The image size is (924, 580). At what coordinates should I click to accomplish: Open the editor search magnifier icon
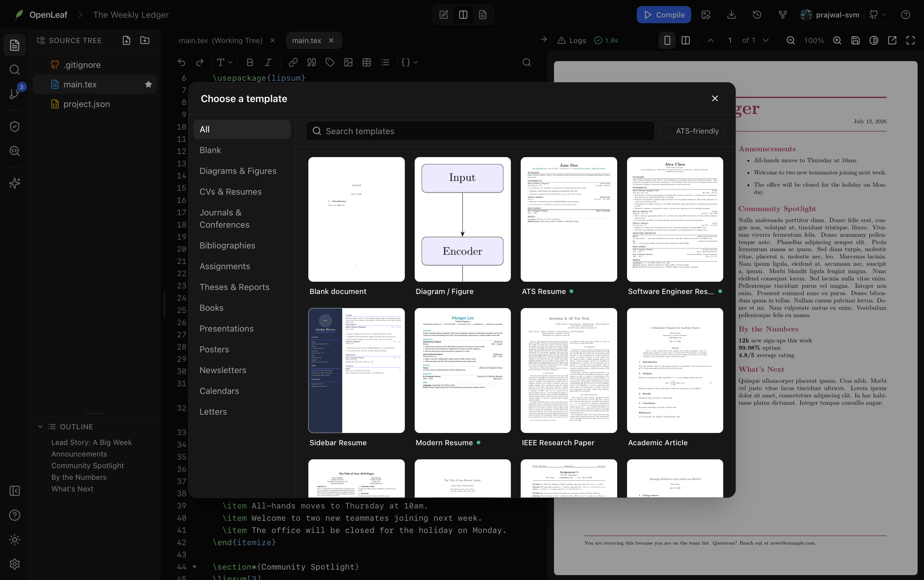527,62
